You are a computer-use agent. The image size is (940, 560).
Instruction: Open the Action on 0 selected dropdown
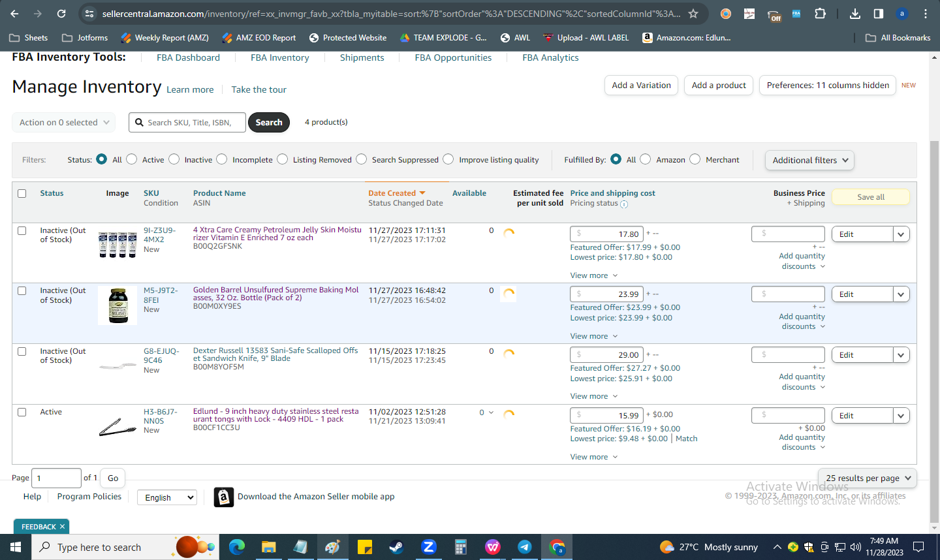[64, 123]
